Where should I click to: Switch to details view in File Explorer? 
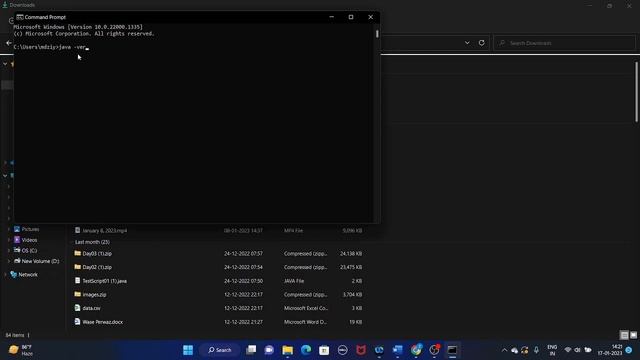624,335
